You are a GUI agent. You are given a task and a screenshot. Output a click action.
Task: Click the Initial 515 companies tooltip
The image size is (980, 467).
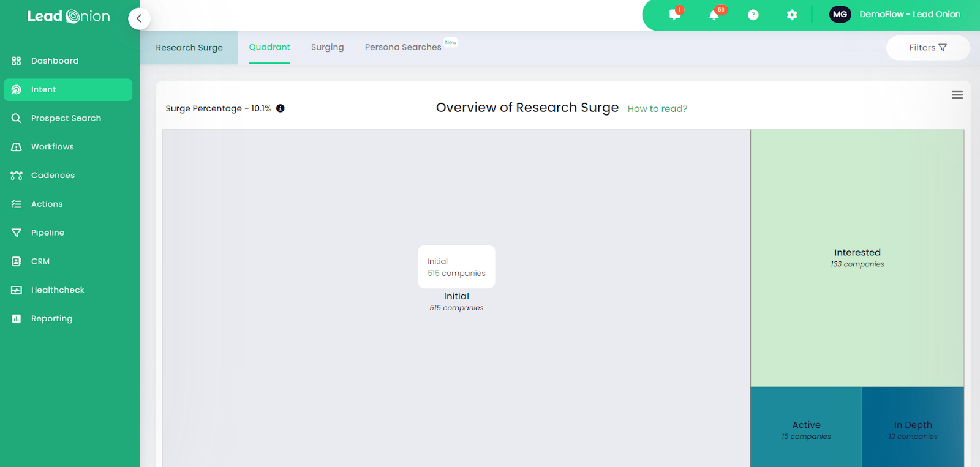coord(456,267)
